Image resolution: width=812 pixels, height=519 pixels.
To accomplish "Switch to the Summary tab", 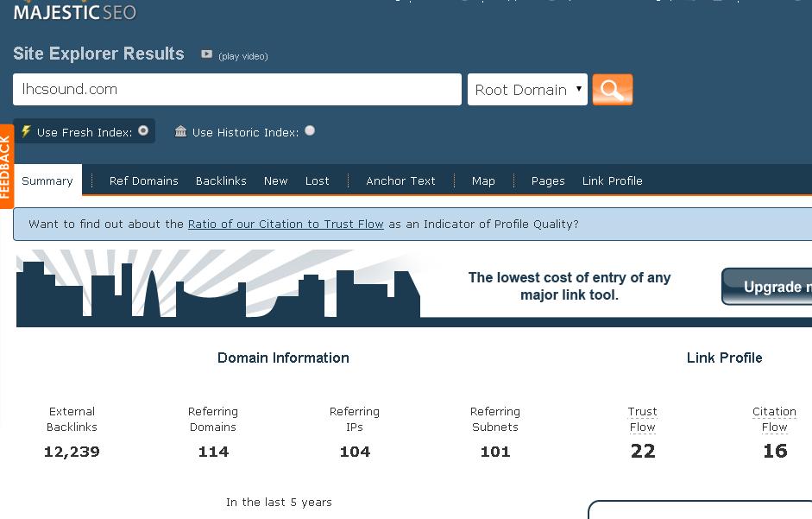I will coord(47,180).
